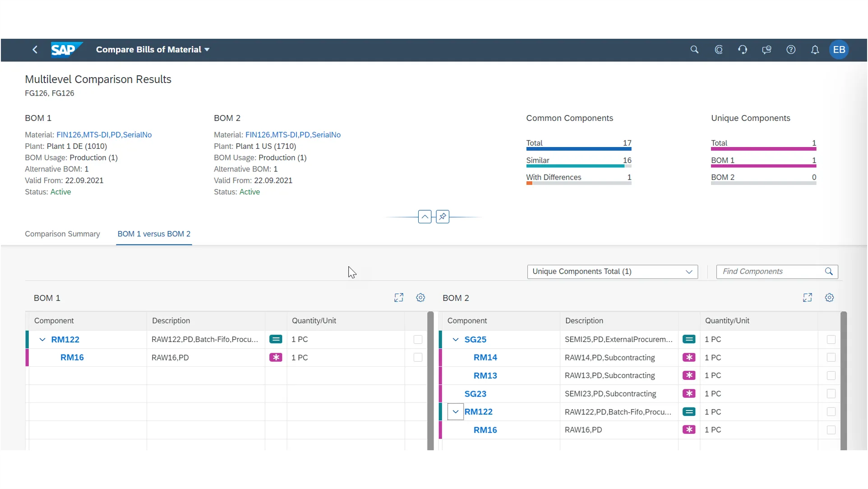The width and height of the screenshot is (868, 489).
Task: Open the Compare Bills of Material title menu
Action: (x=207, y=50)
